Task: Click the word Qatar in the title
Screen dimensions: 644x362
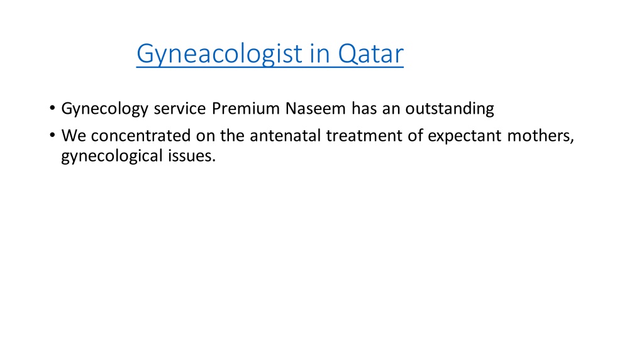Action: point(370,53)
